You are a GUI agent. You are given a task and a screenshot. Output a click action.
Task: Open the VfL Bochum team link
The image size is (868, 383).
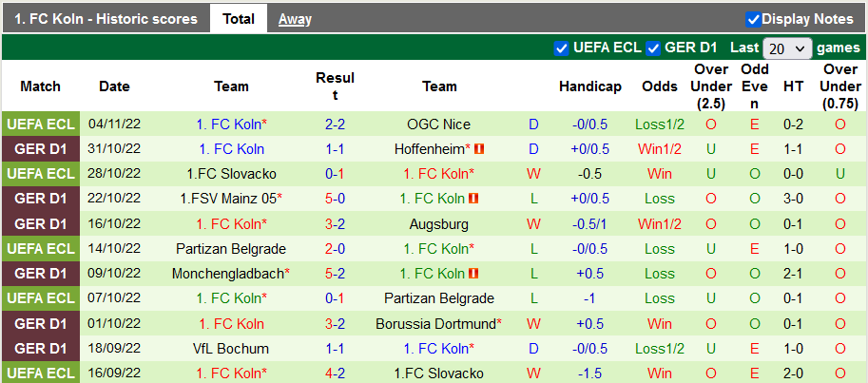click(231, 349)
